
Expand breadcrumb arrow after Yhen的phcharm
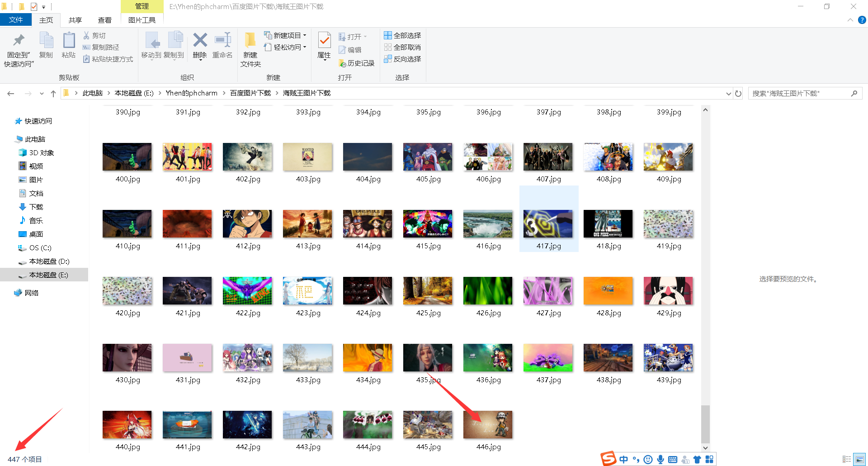pyautogui.click(x=224, y=93)
